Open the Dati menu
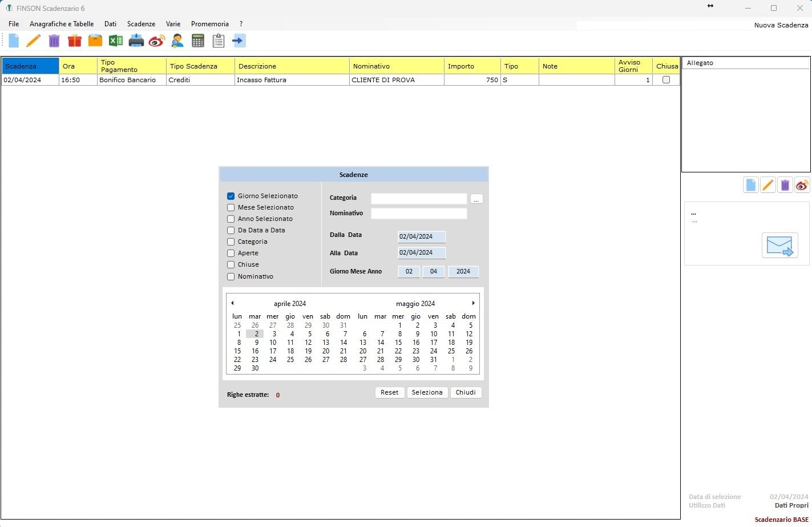This screenshot has width=812, height=527. [111, 24]
